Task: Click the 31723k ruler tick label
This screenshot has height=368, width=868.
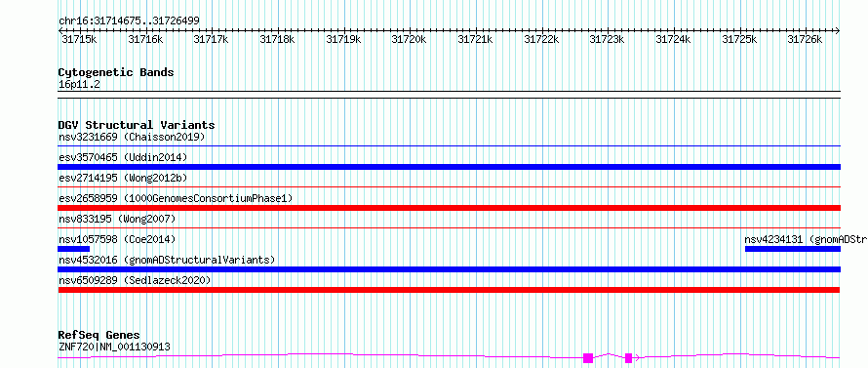Action: [608, 39]
